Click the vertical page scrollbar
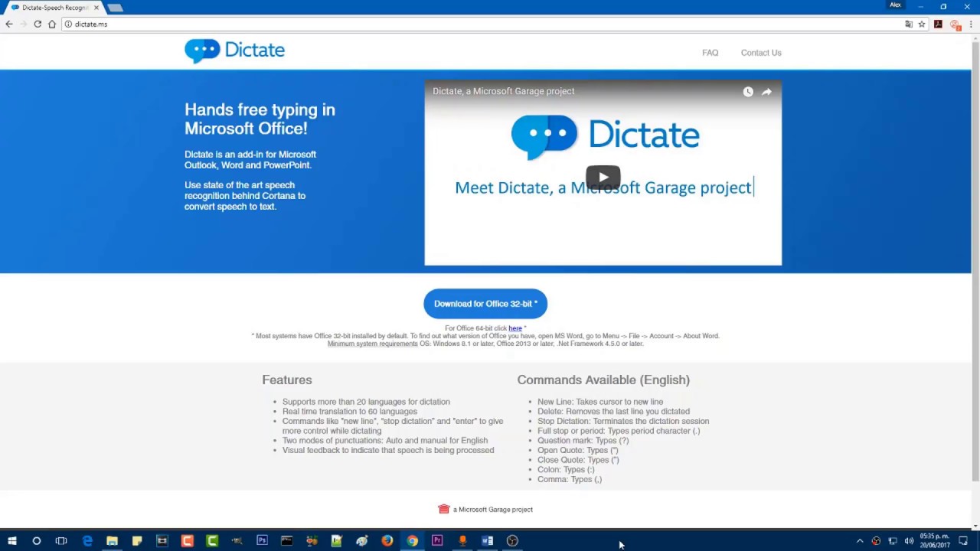 975,260
